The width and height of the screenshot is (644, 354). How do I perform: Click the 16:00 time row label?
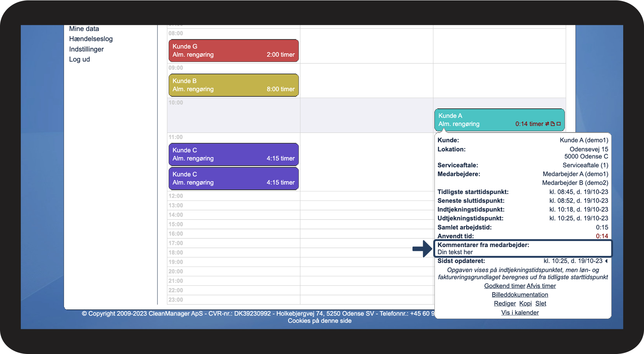coord(176,234)
